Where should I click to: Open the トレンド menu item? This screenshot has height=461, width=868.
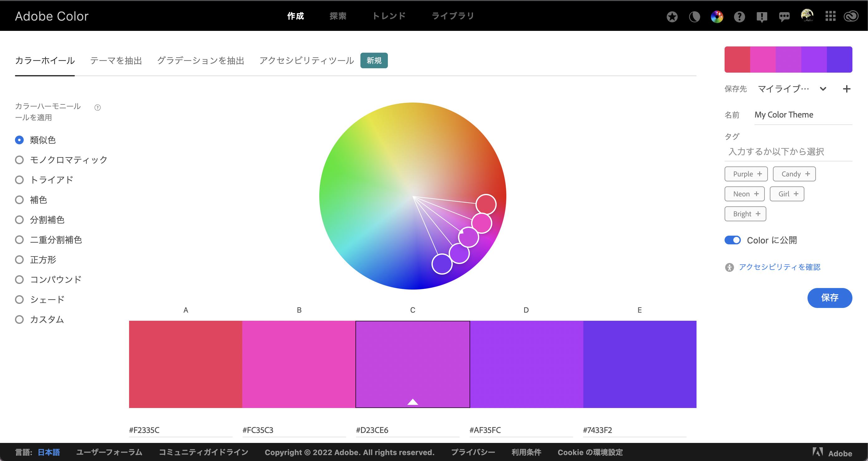(389, 16)
